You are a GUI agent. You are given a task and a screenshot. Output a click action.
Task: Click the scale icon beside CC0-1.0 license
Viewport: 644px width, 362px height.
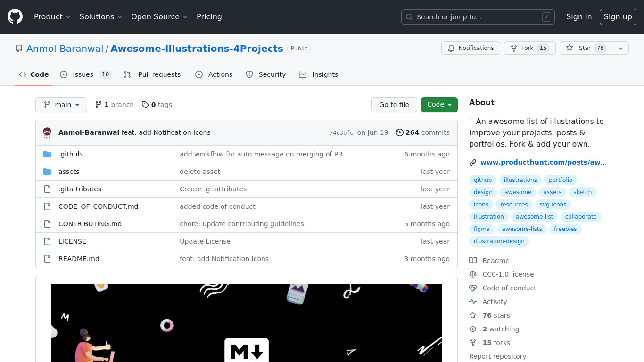click(x=473, y=274)
